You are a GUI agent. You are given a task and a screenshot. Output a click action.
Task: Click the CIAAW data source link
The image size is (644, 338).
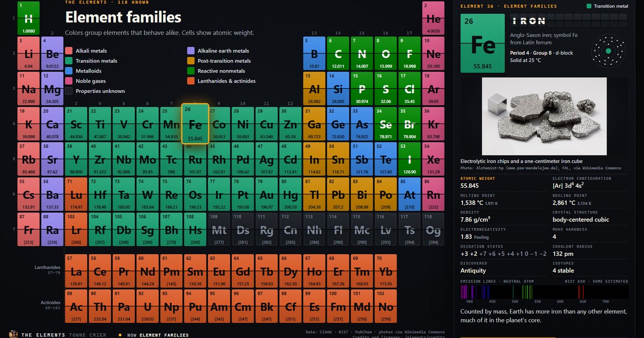point(326,332)
